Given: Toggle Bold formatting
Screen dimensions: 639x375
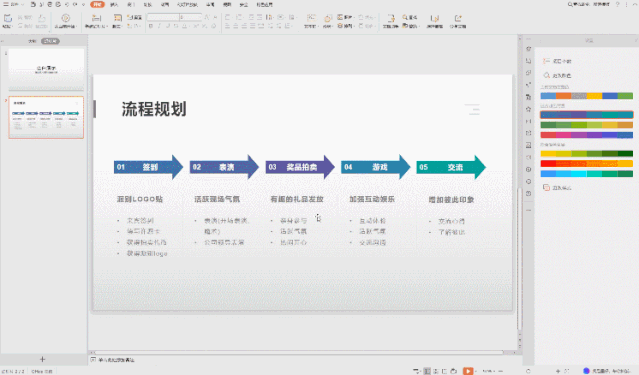Looking at the screenshot, I should click(x=151, y=26).
